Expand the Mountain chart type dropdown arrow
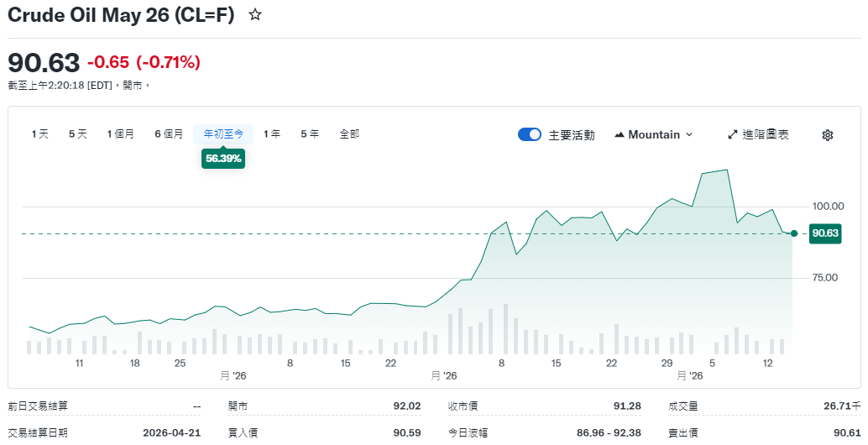Image resolution: width=868 pixels, height=445 pixels. [x=689, y=134]
